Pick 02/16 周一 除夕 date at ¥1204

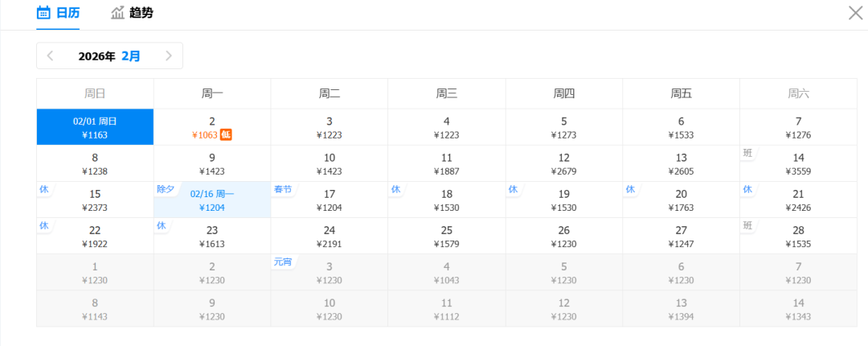click(x=212, y=200)
